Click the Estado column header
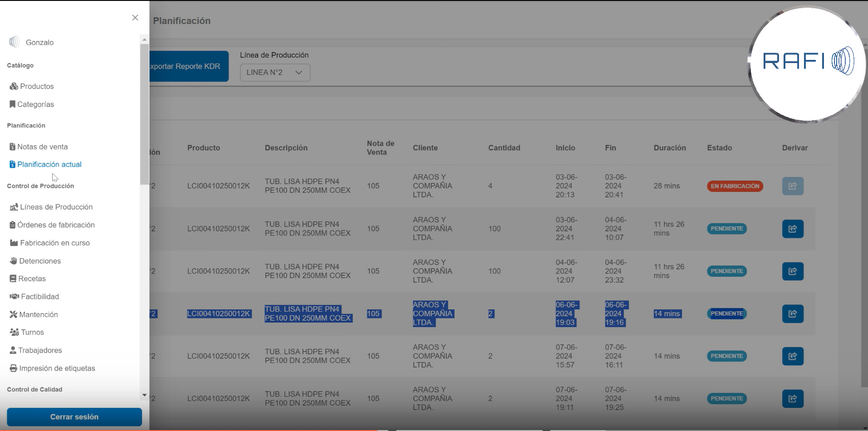 pos(719,148)
